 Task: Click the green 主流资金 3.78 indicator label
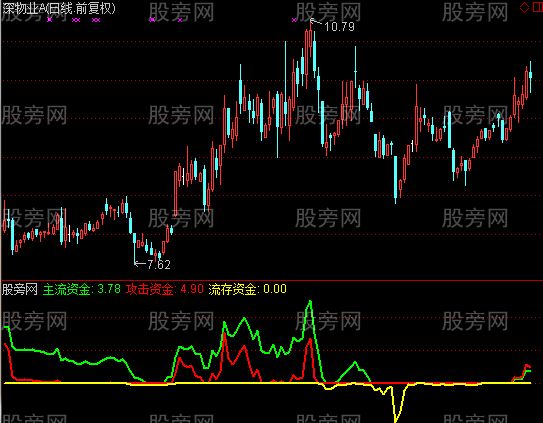coord(82,289)
